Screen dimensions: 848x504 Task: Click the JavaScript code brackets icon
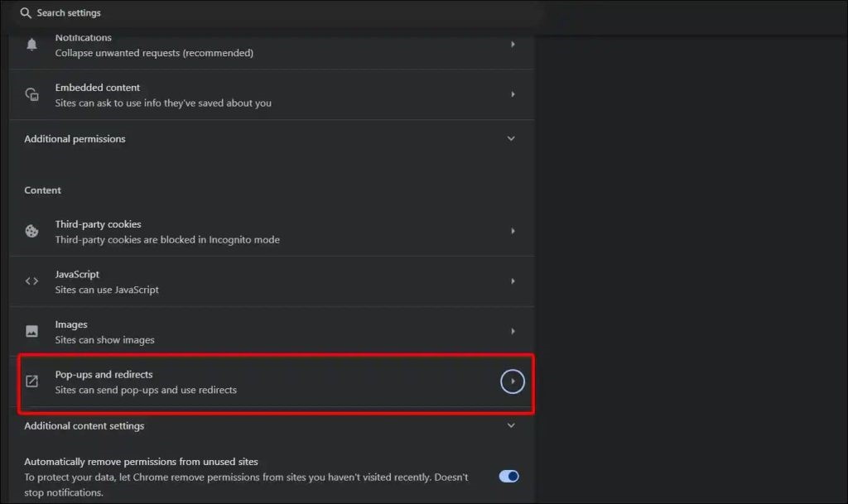[x=31, y=281]
